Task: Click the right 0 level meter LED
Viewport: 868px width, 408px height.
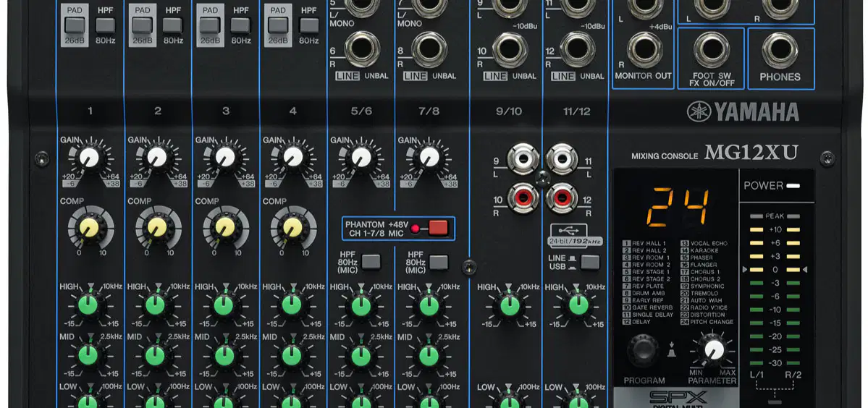Action: pos(793,269)
